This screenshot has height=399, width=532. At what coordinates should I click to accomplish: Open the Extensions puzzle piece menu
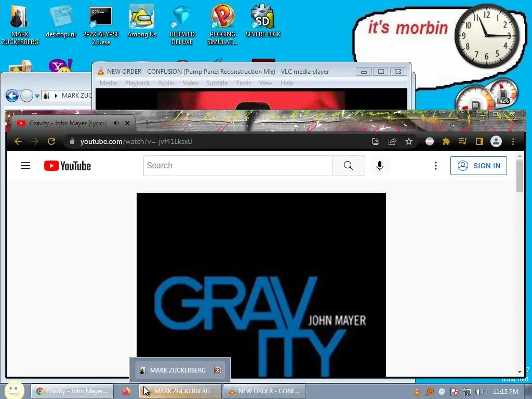pos(446,141)
